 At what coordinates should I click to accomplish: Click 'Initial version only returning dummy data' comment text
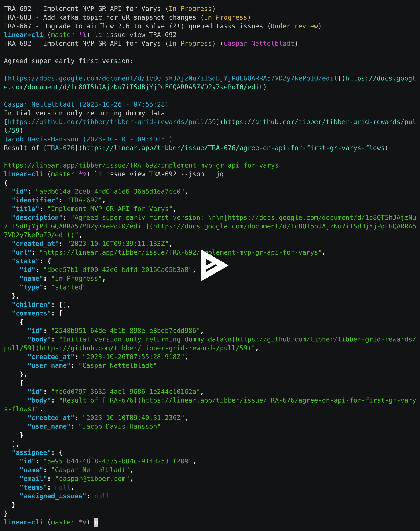[84, 113]
